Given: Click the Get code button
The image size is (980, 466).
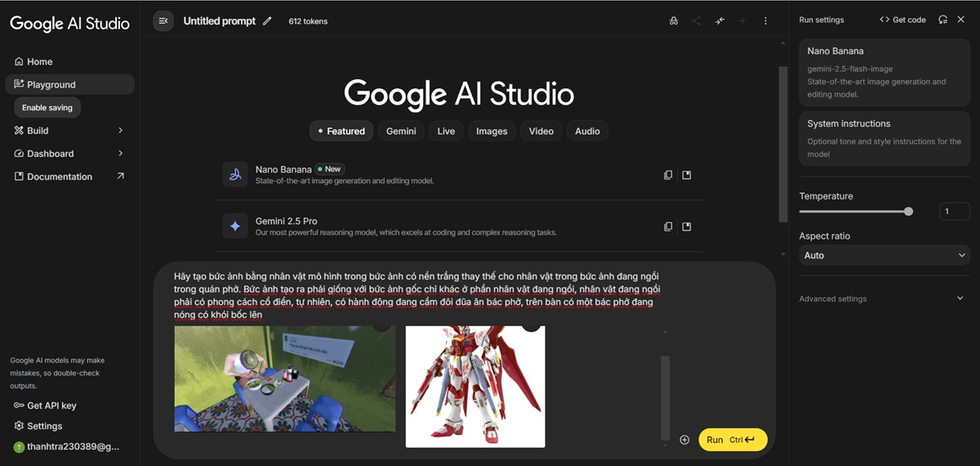Looking at the screenshot, I should coord(903,20).
